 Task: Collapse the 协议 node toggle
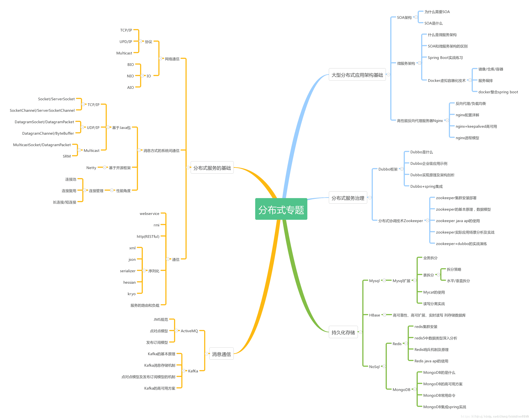141,41
